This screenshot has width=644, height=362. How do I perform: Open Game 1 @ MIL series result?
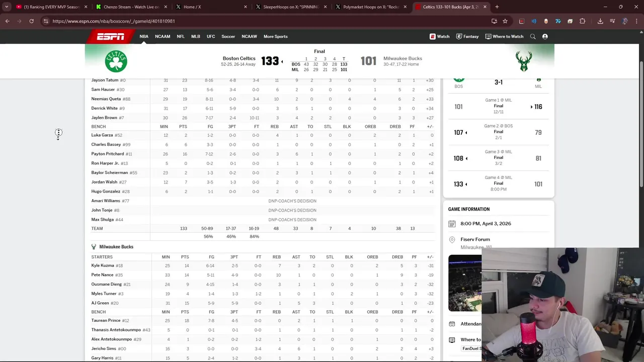tap(498, 106)
